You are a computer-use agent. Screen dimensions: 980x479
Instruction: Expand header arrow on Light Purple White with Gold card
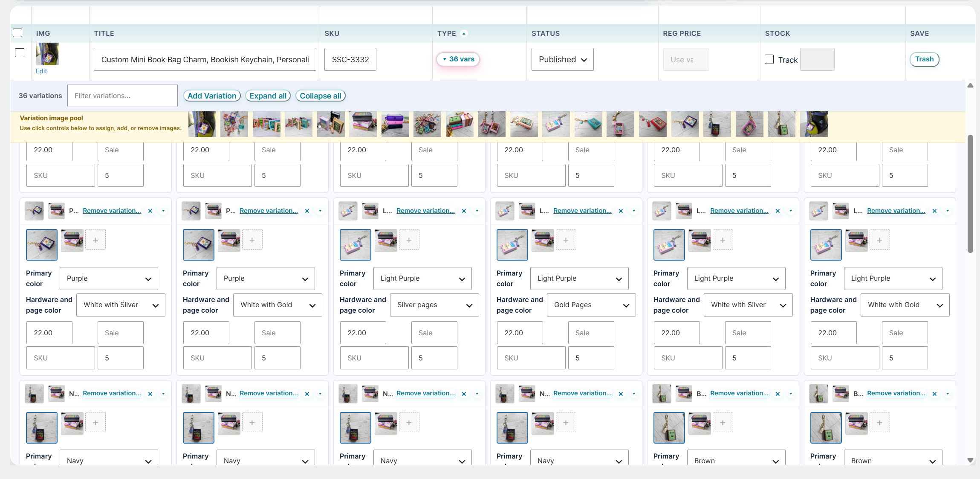948,211
